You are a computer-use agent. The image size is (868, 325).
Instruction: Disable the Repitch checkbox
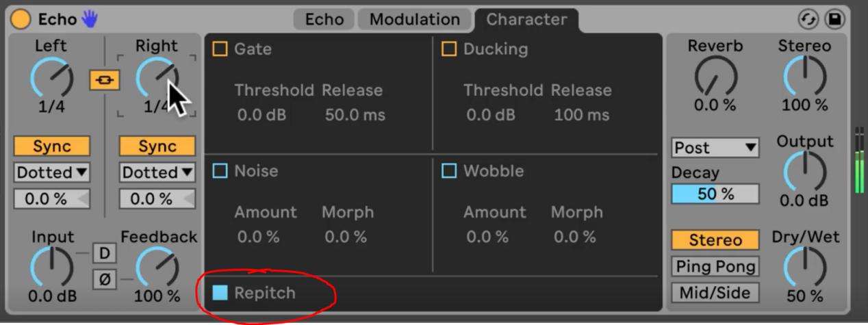click(220, 293)
